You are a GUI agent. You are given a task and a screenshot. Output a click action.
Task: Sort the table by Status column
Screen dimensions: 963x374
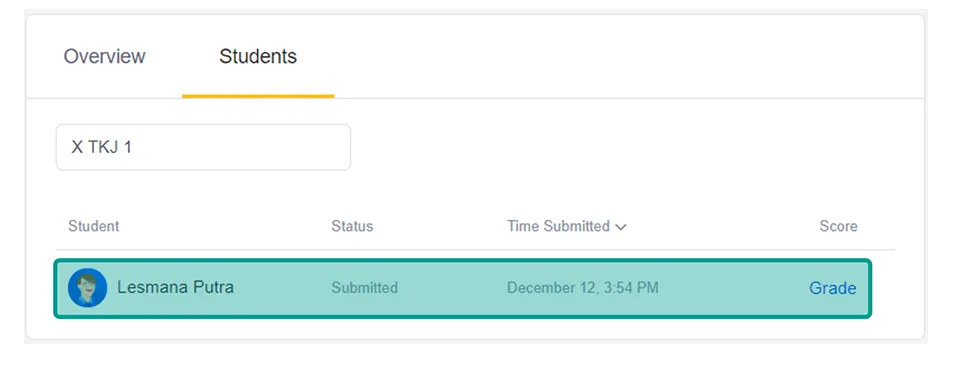(x=352, y=226)
